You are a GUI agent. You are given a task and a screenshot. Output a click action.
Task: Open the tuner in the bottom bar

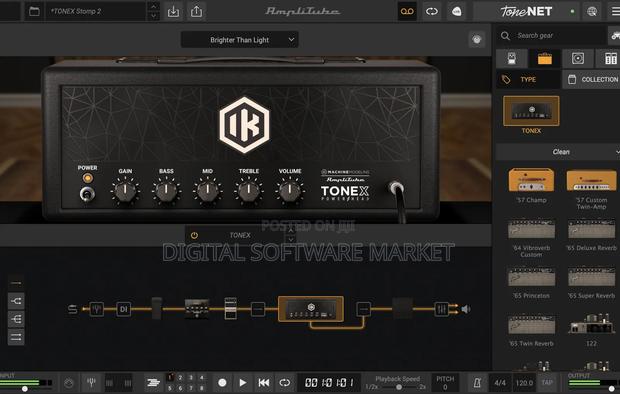click(91, 383)
